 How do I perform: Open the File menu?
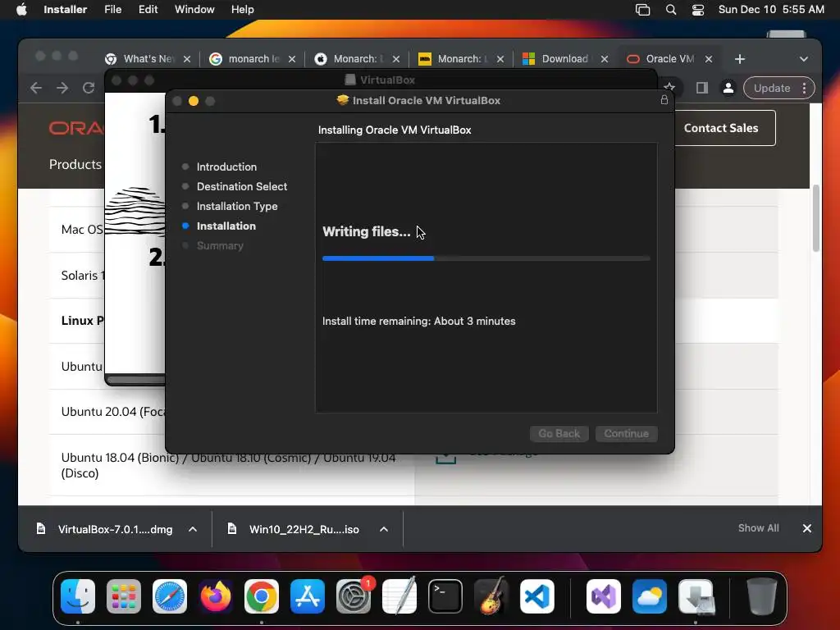112,10
